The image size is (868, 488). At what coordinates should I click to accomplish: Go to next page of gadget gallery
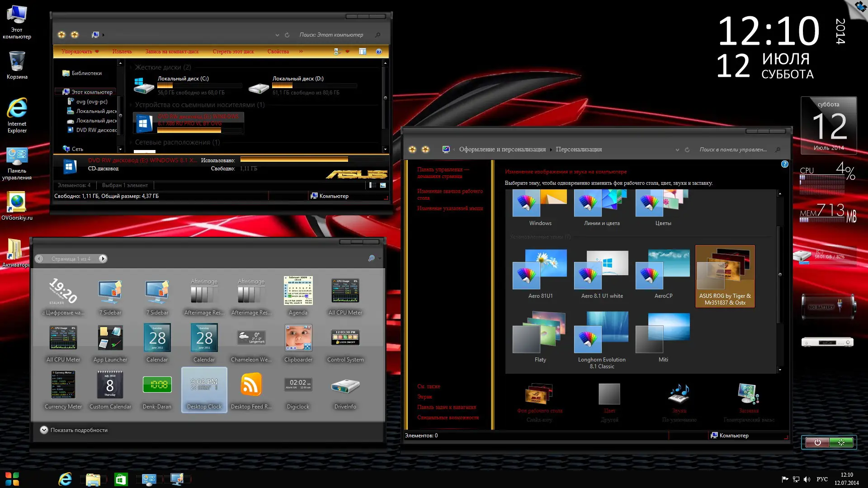[103, 259]
